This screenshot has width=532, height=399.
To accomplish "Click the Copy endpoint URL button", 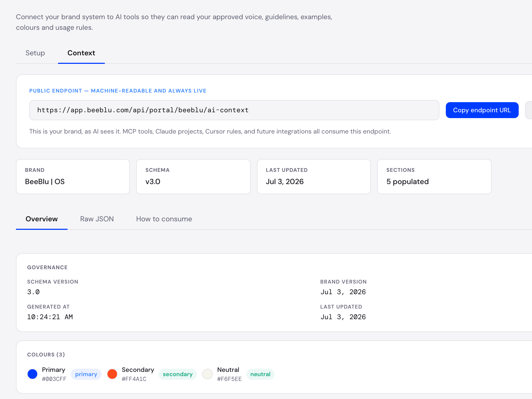I will [482, 110].
